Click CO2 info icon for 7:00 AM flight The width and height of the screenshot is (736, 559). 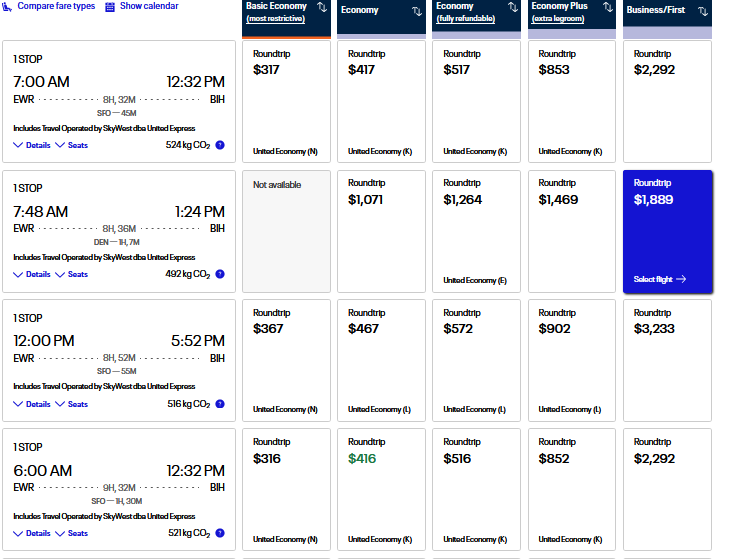[220, 145]
